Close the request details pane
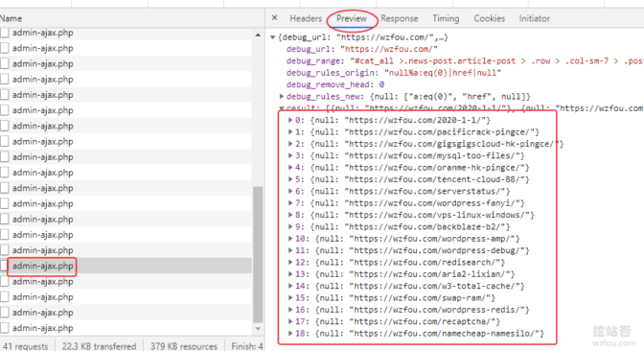This screenshot has height=351, width=644. click(x=274, y=17)
